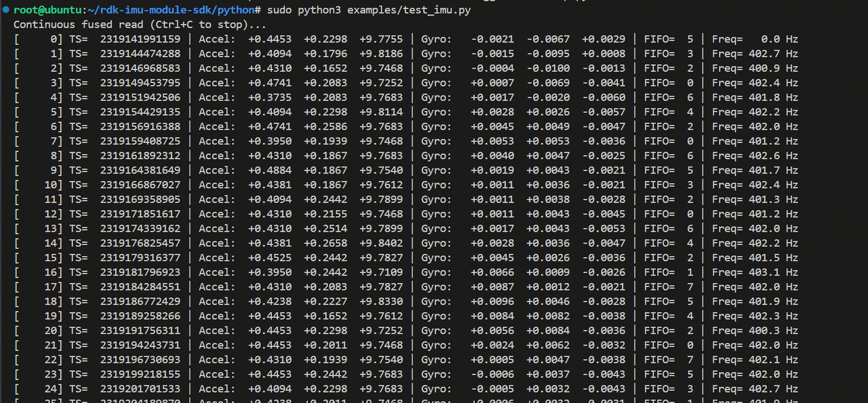
Task: Click Freq= 403.1 Hz in row 16
Action: click(x=755, y=272)
